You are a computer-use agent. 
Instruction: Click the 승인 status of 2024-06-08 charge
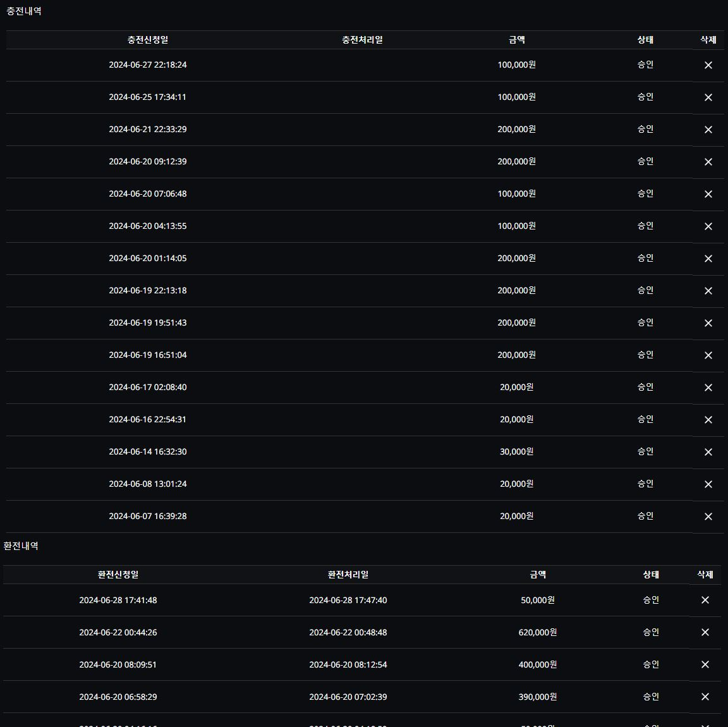(x=645, y=484)
